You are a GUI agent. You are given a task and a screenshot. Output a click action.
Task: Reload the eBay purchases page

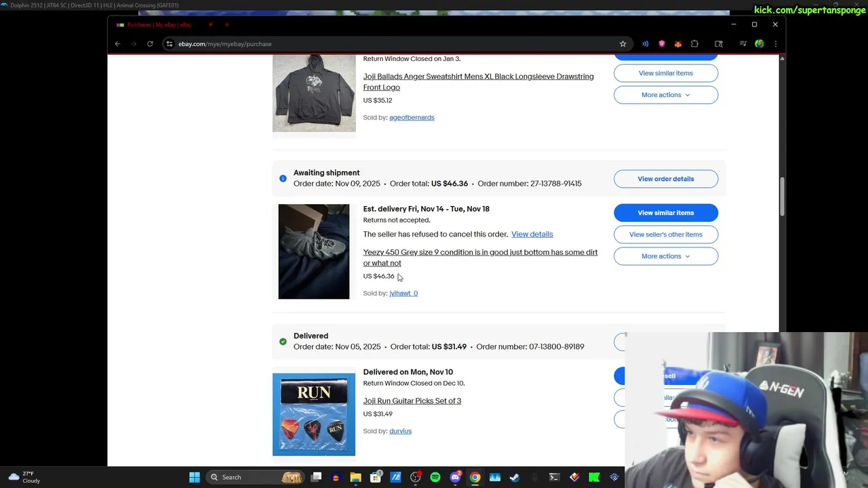[x=150, y=44]
